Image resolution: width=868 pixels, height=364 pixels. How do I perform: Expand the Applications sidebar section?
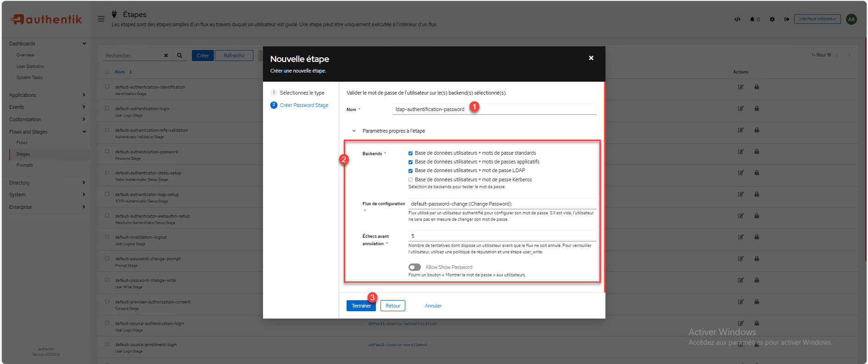[47, 95]
